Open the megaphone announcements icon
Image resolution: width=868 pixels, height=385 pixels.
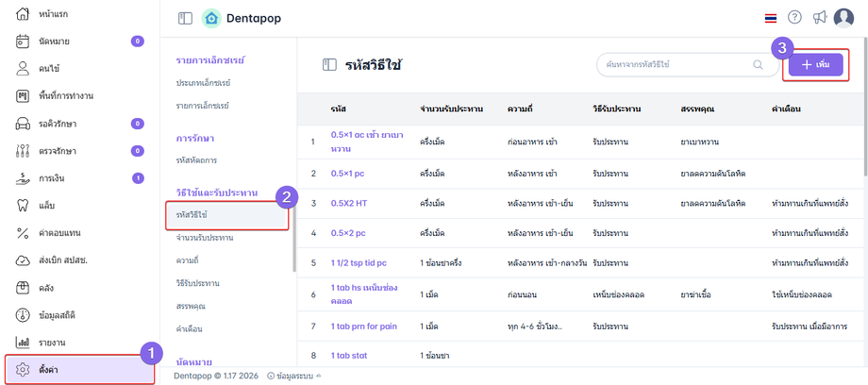pyautogui.click(x=819, y=18)
